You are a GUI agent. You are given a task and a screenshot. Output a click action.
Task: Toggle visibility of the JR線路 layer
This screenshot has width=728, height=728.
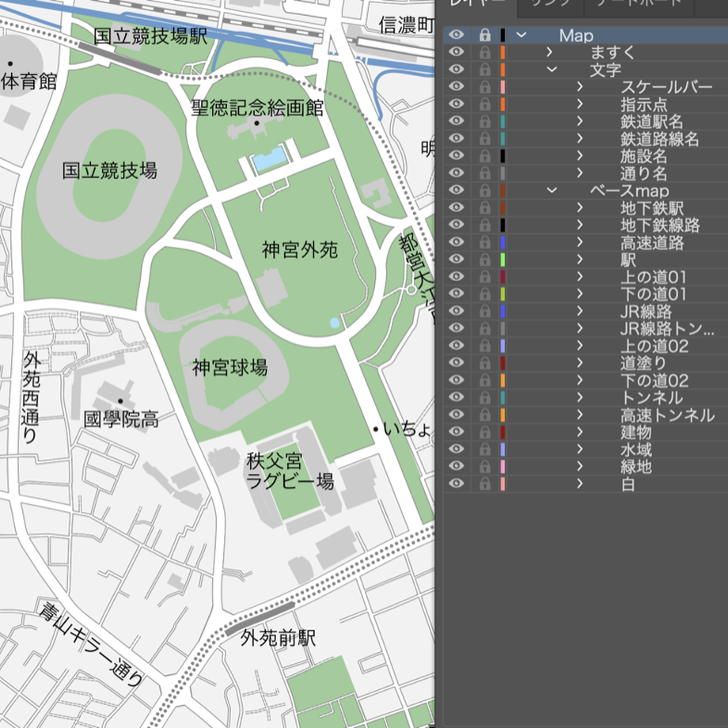tap(457, 311)
